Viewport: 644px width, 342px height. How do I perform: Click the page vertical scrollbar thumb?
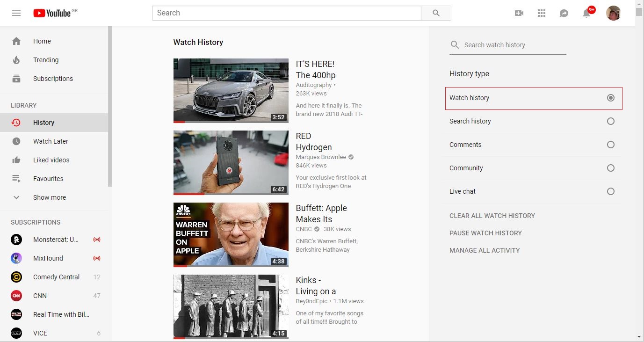639,12
